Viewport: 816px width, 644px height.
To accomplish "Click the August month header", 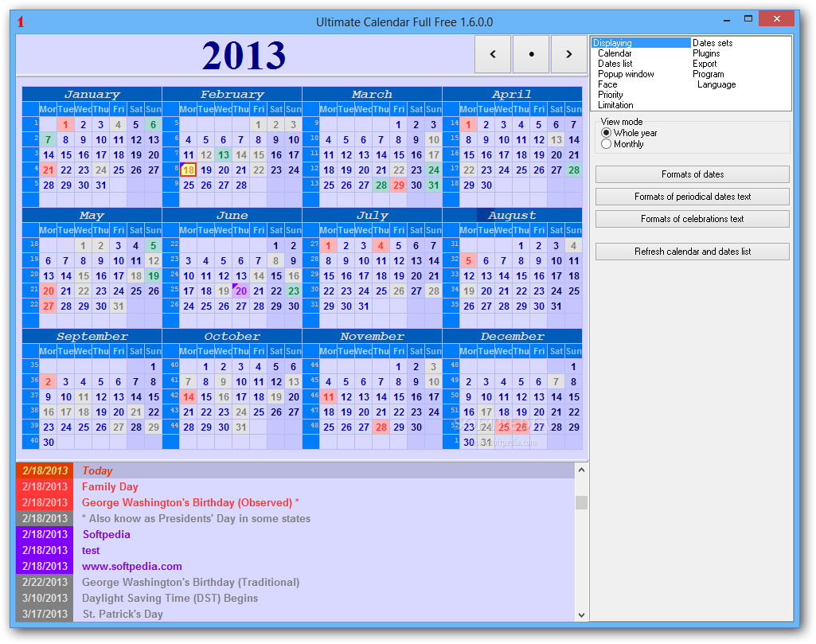I will click(x=512, y=215).
